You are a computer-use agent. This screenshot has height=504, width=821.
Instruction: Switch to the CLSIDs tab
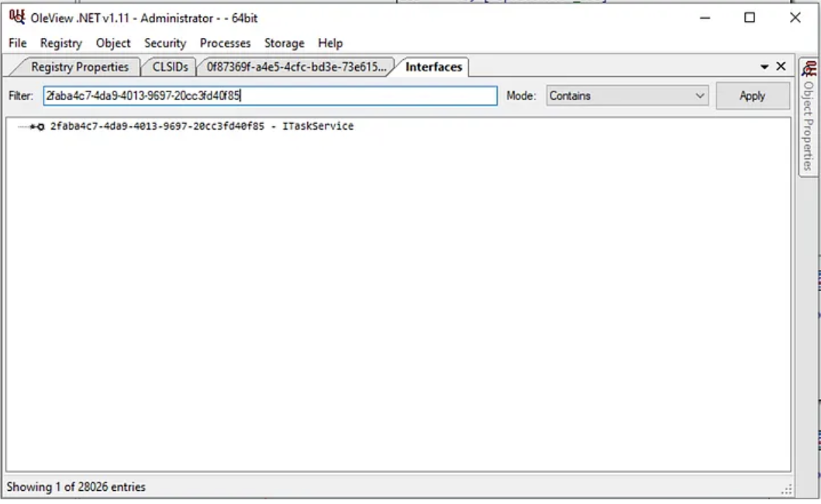click(x=170, y=67)
